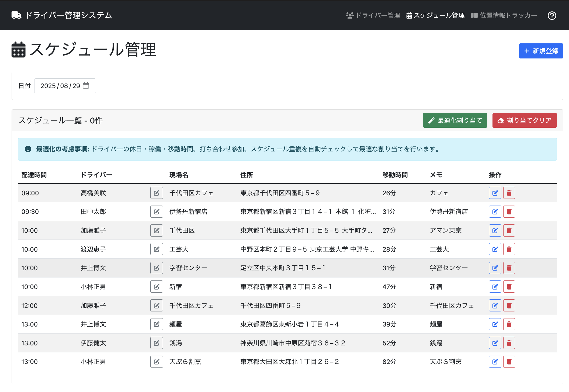Click the 新規登録 button
Image resolution: width=569 pixels, height=392 pixels.
[541, 51]
